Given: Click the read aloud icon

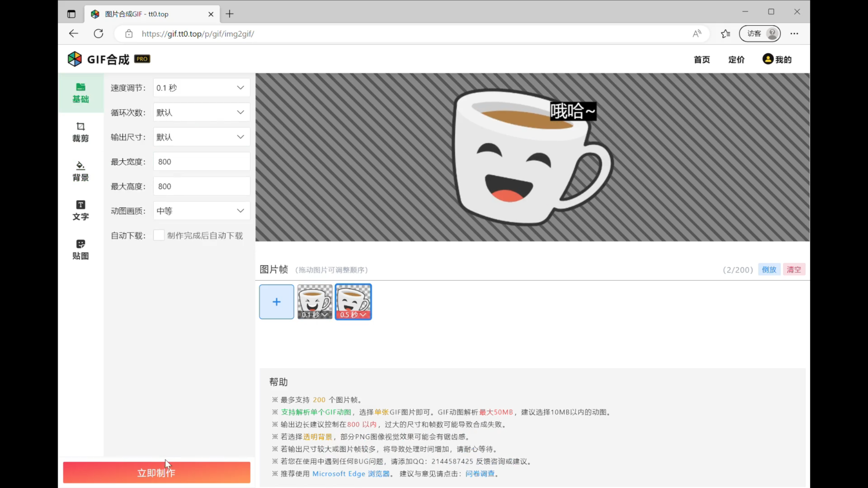Looking at the screenshot, I should click(x=697, y=33).
